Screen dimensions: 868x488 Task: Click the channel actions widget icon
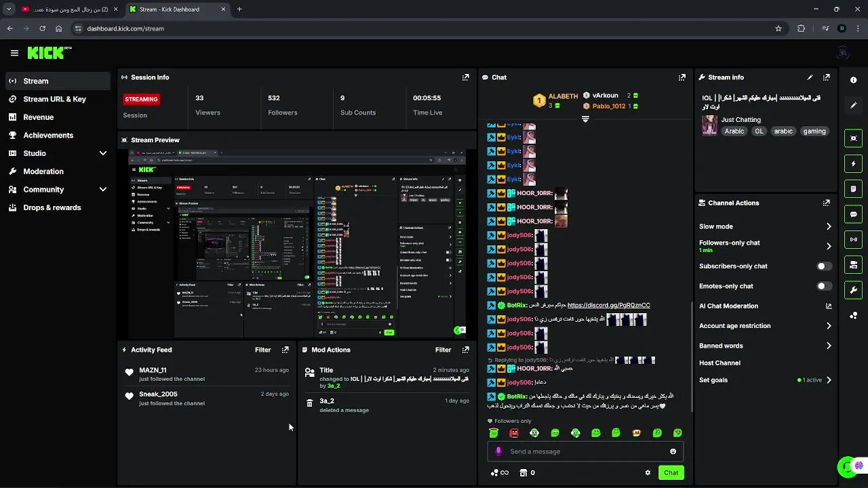click(853, 265)
